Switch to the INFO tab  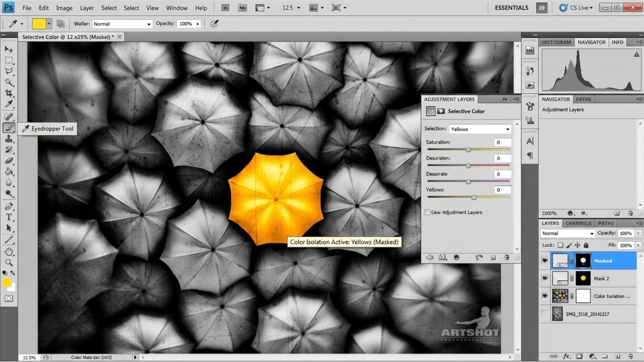[x=617, y=42]
